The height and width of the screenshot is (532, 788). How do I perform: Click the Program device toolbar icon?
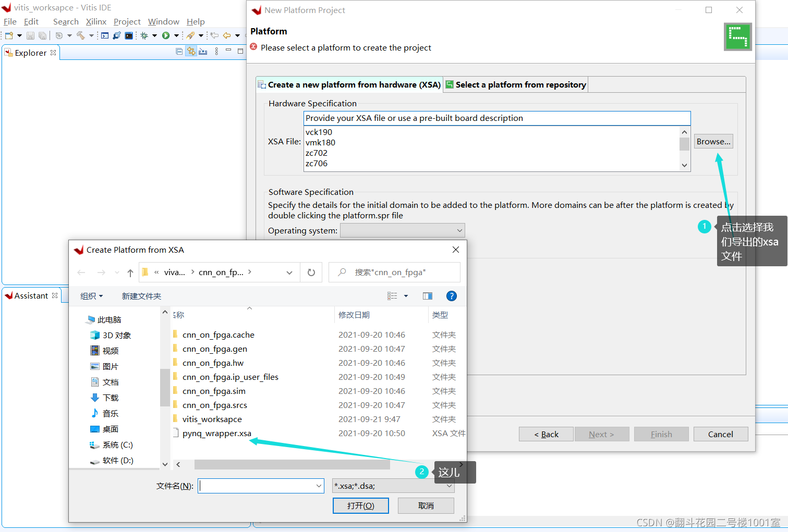[x=117, y=35]
